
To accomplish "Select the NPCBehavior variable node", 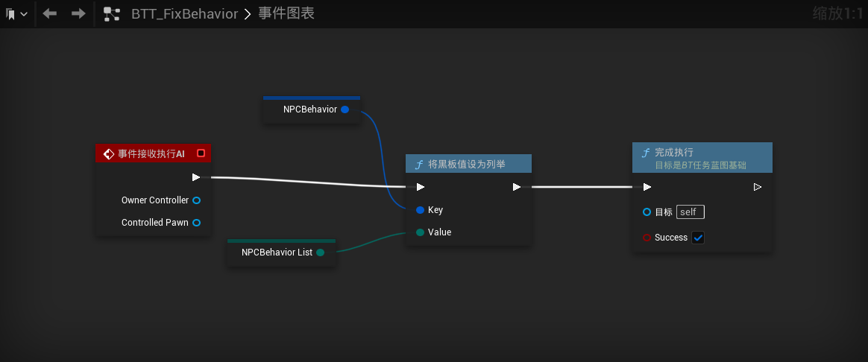I will 312,109.
